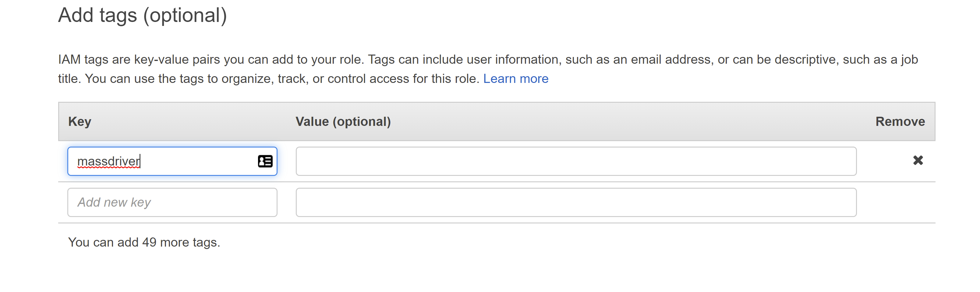Click the Key column header
980x292 pixels.
[80, 121]
